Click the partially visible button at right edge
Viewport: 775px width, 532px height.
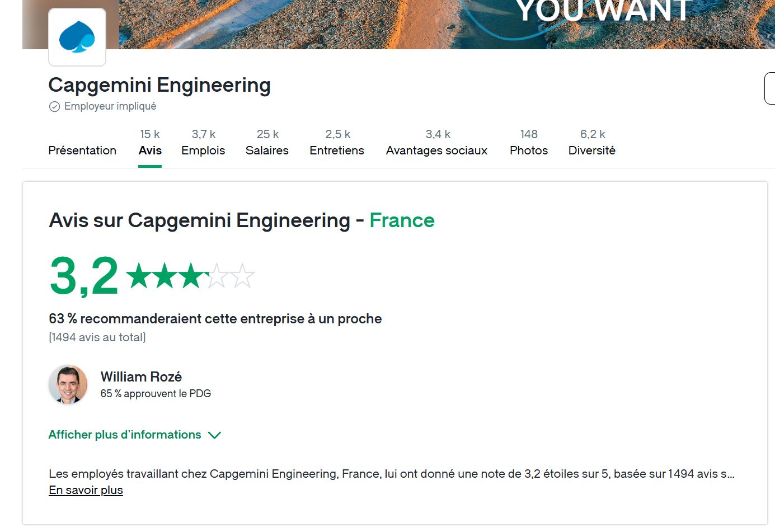(770, 88)
